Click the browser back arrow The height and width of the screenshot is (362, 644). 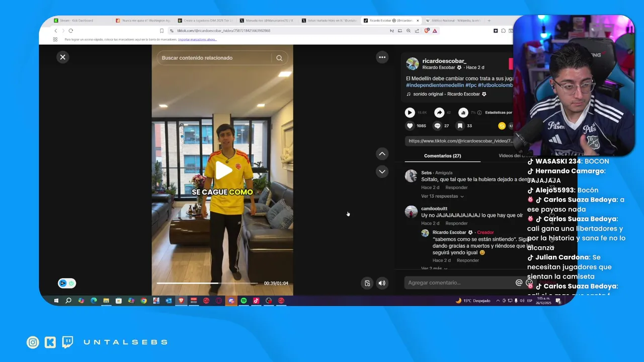pyautogui.click(x=56, y=31)
